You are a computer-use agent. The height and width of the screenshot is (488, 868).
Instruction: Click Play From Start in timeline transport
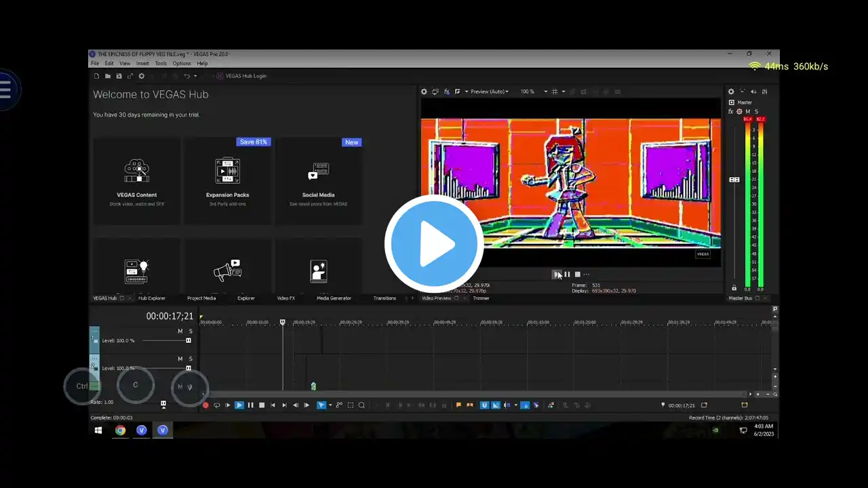pos(228,405)
